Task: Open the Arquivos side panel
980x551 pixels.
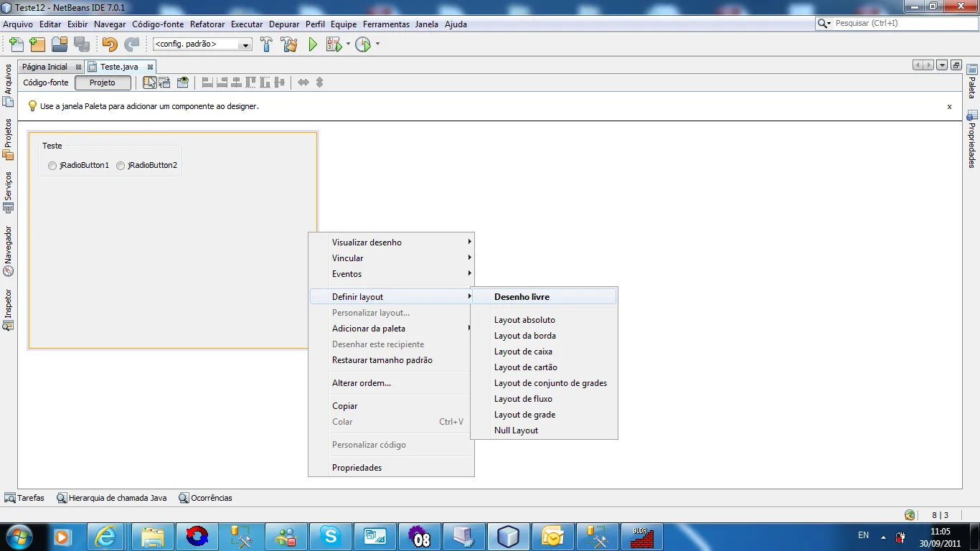Action: (x=9, y=85)
